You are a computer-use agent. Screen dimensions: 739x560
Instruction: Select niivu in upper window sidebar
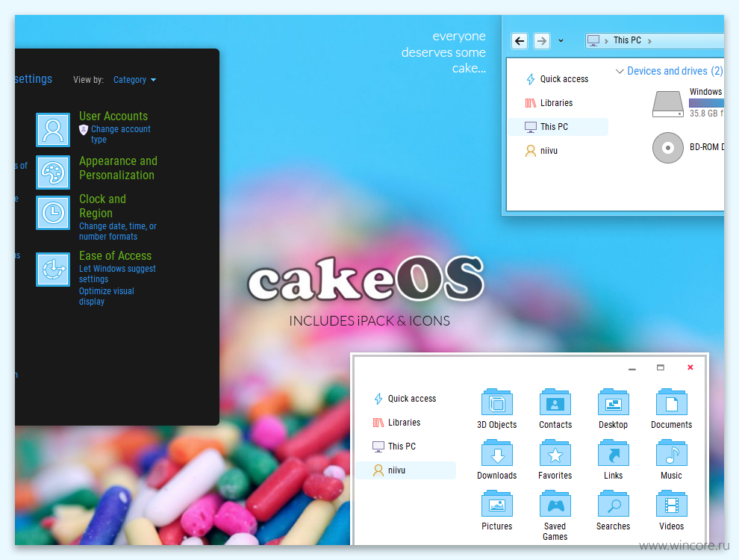[x=558, y=151]
